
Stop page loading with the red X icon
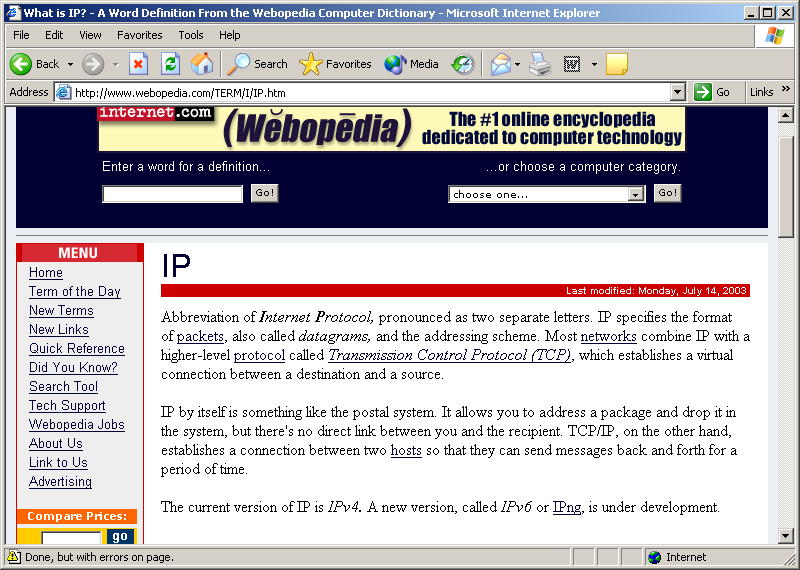(x=138, y=64)
